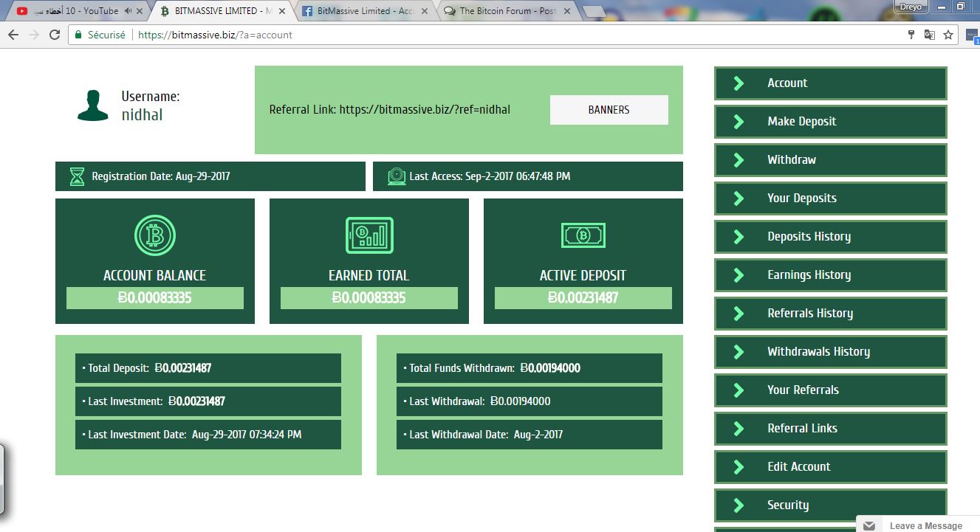Click the Earned Total value amount
Image resolution: width=980 pixels, height=532 pixels.
pyautogui.click(x=369, y=298)
